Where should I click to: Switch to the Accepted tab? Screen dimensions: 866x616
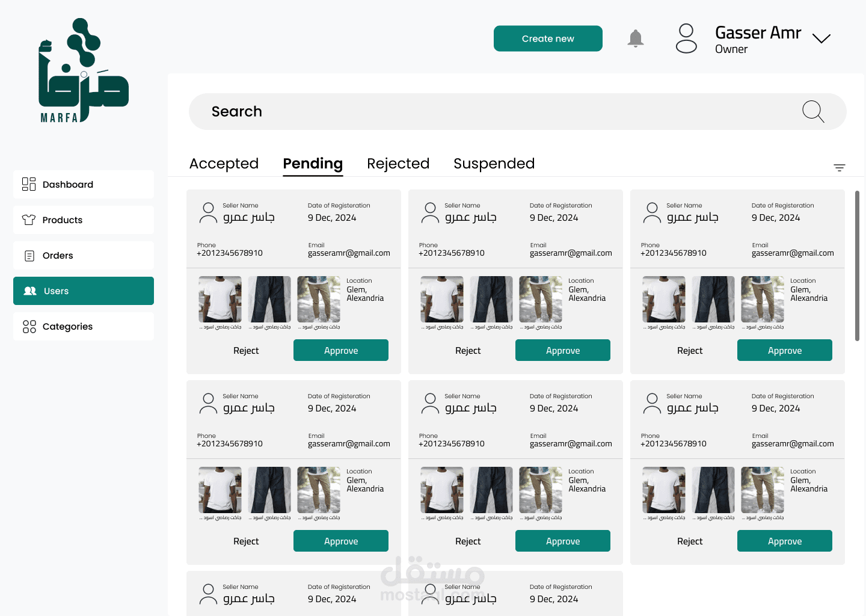[224, 164]
